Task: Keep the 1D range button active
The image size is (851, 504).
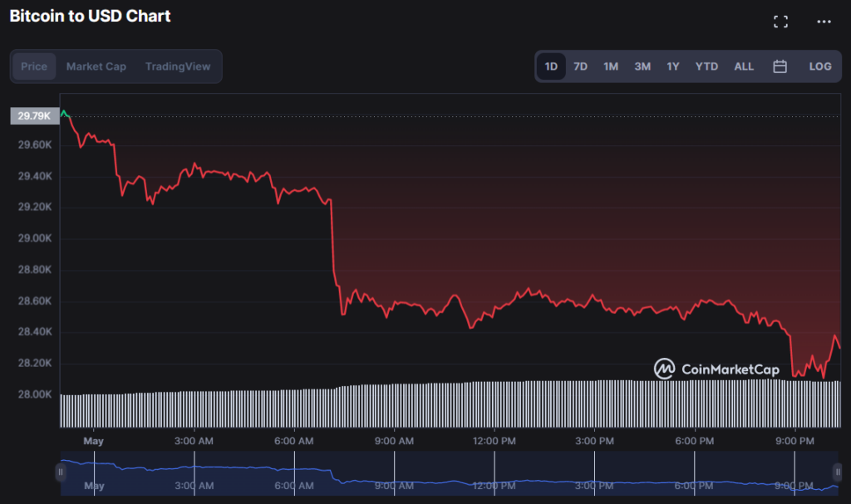Action: coord(550,66)
